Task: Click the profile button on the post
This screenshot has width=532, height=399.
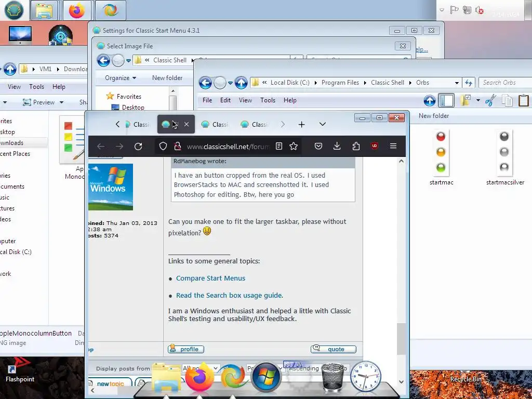Action: (x=186, y=349)
